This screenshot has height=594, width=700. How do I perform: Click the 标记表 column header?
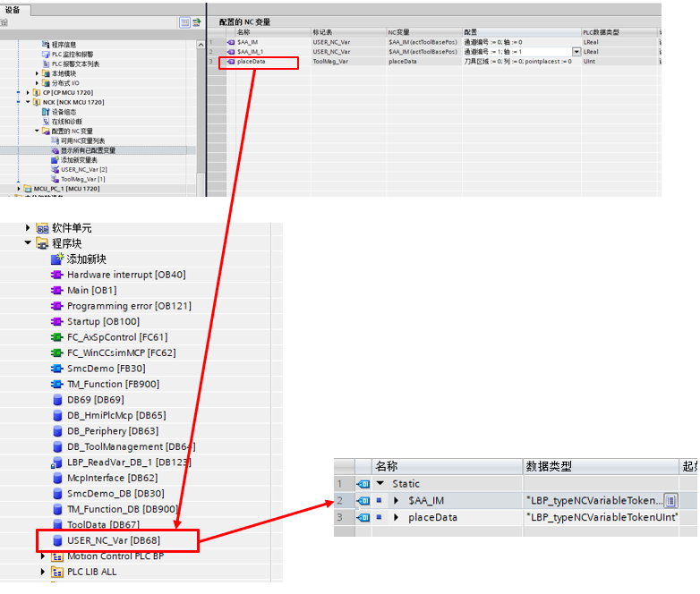[348, 32]
